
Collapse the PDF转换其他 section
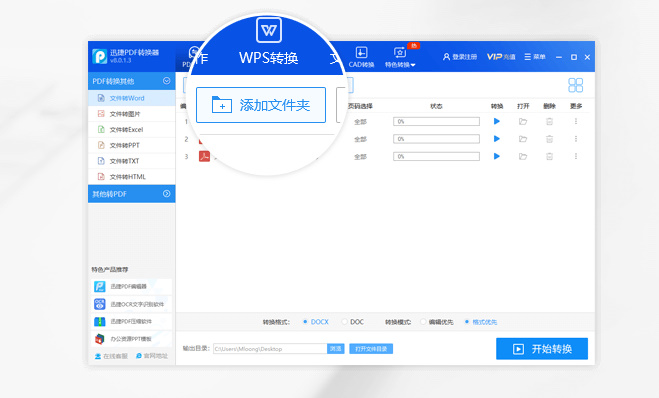(166, 81)
